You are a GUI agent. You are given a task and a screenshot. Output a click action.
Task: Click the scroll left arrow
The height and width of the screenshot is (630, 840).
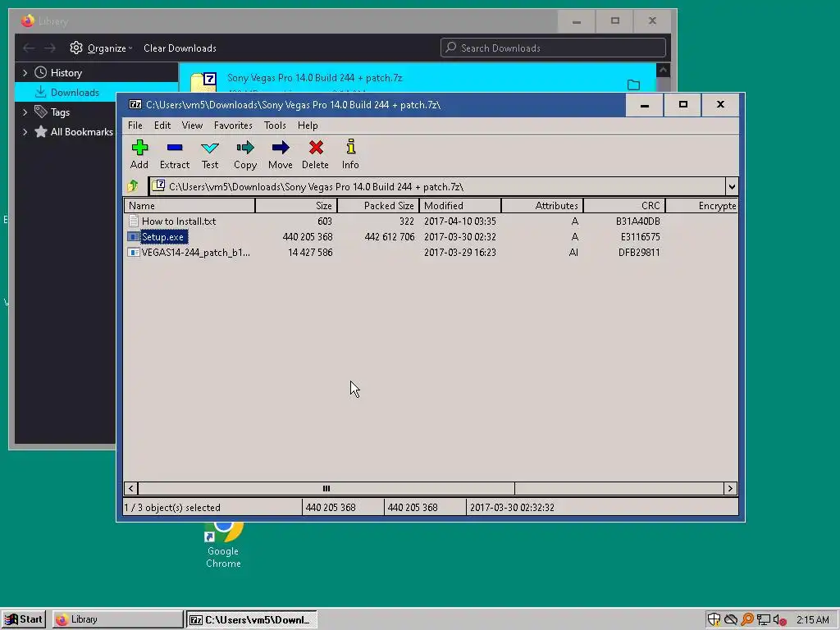tap(131, 488)
